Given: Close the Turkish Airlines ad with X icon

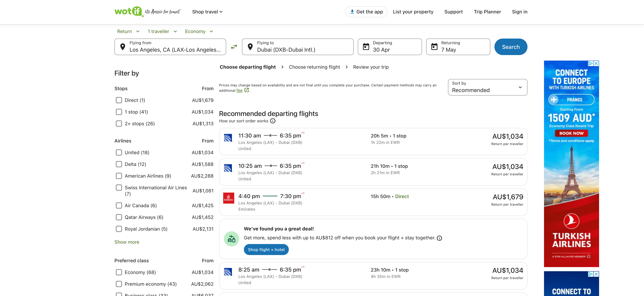Looking at the screenshot, I should pos(596,64).
